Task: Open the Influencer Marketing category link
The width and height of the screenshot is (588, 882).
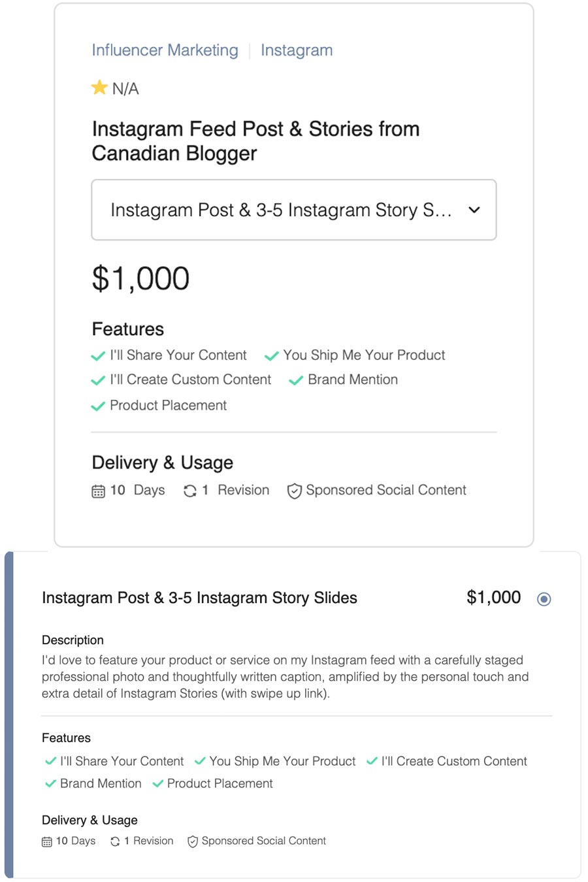Action: point(165,50)
